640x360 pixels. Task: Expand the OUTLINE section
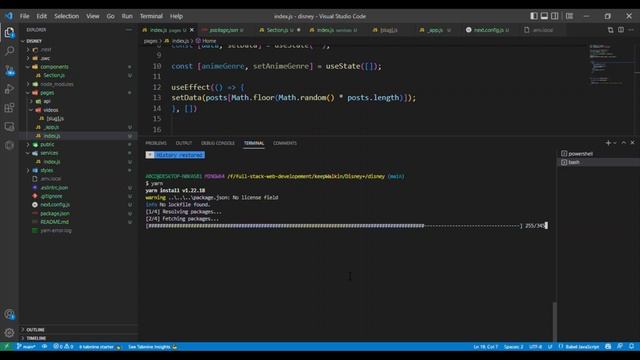tap(36, 330)
